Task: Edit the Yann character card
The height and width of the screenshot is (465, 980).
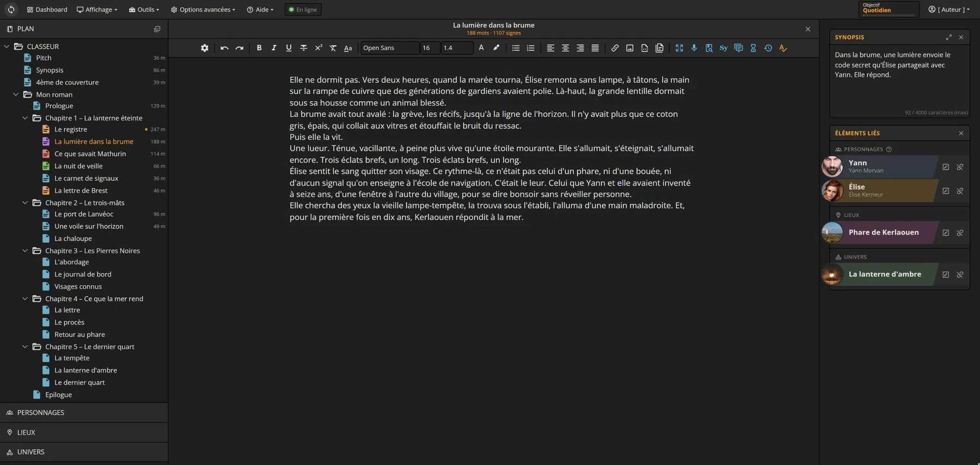Action: [x=946, y=167]
